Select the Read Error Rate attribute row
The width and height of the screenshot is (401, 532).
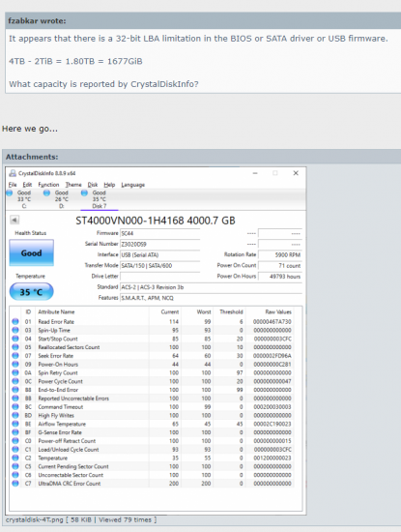[152, 321]
